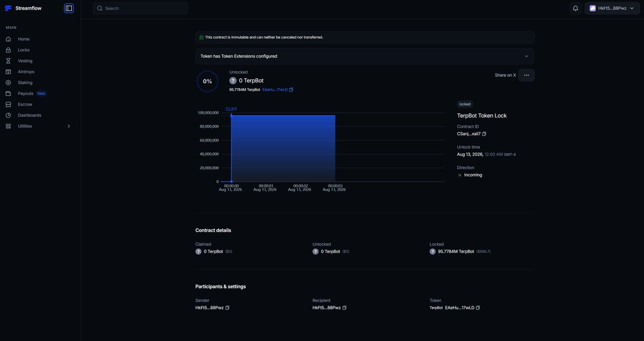Screen dimensions: 644x341
Task: Click the wallet avatar icon
Action: [592, 8]
